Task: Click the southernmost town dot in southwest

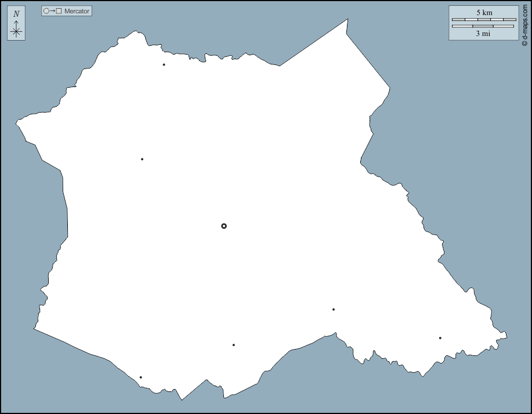Action: [140, 377]
